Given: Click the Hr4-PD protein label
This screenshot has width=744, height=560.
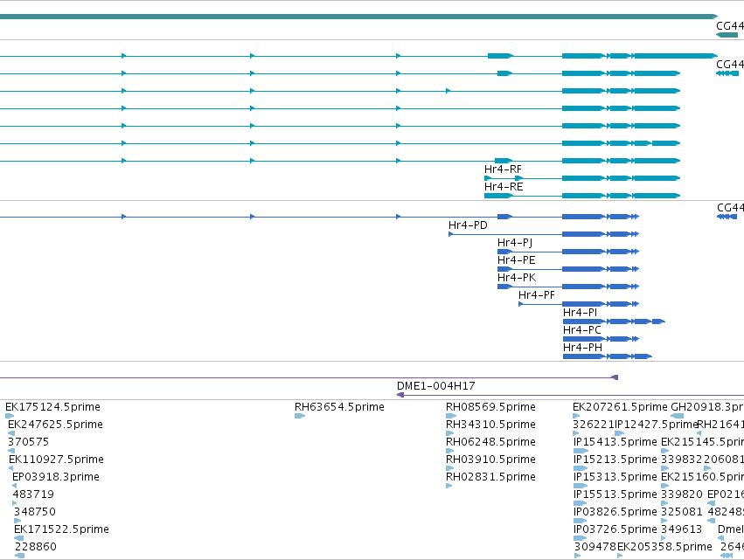Looking at the screenshot, I should (468, 225).
